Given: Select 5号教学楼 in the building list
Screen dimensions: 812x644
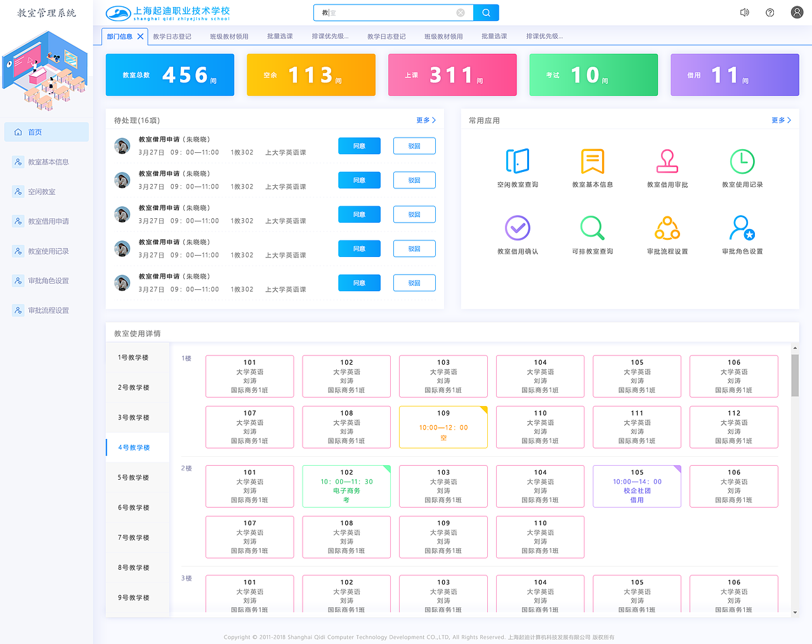Looking at the screenshot, I should point(137,477).
